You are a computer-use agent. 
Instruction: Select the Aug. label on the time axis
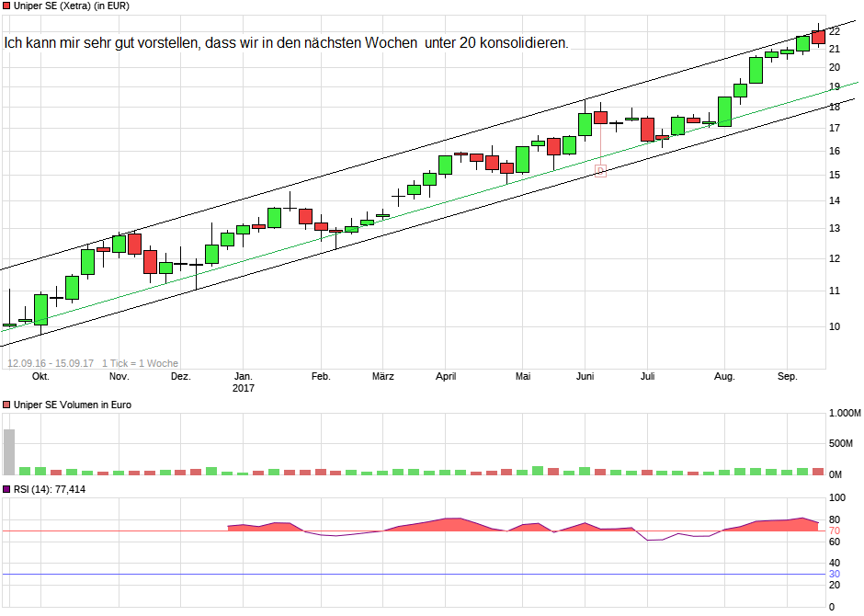pos(724,376)
